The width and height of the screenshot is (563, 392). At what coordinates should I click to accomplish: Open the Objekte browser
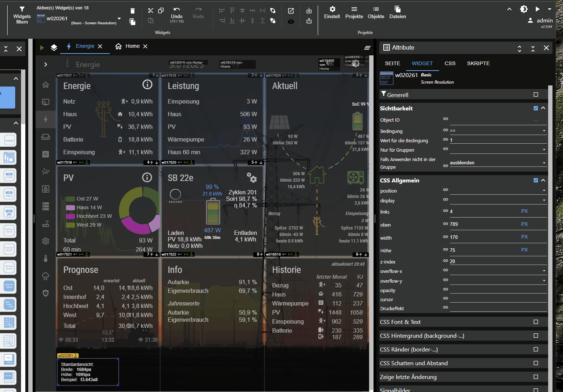click(x=376, y=9)
